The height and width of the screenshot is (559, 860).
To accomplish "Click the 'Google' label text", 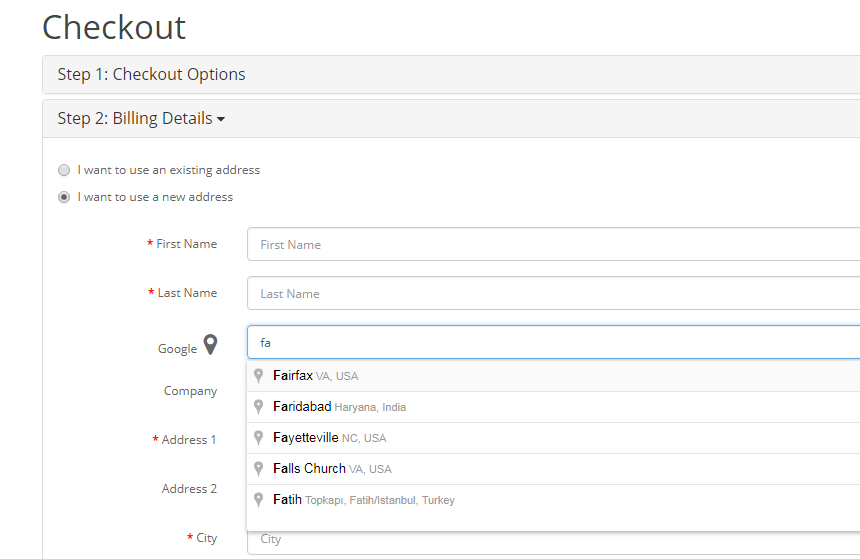I will coord(177,349).
